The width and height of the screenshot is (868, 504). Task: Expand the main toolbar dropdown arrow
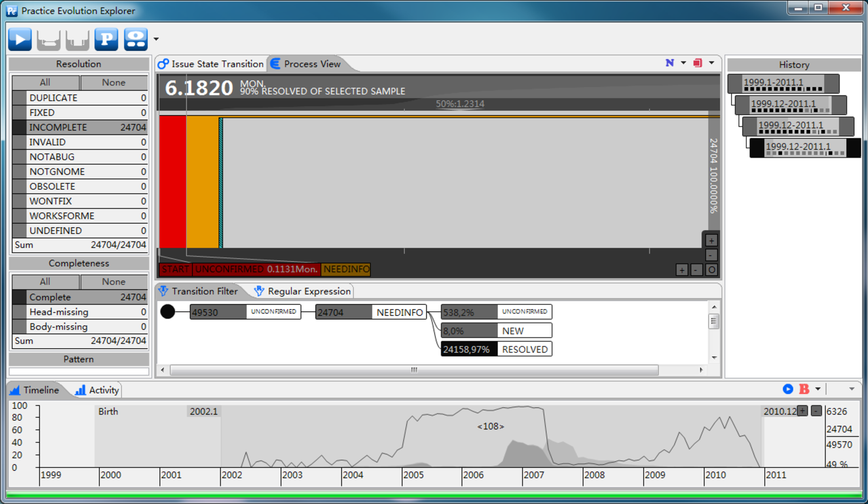tap(156, 39)
